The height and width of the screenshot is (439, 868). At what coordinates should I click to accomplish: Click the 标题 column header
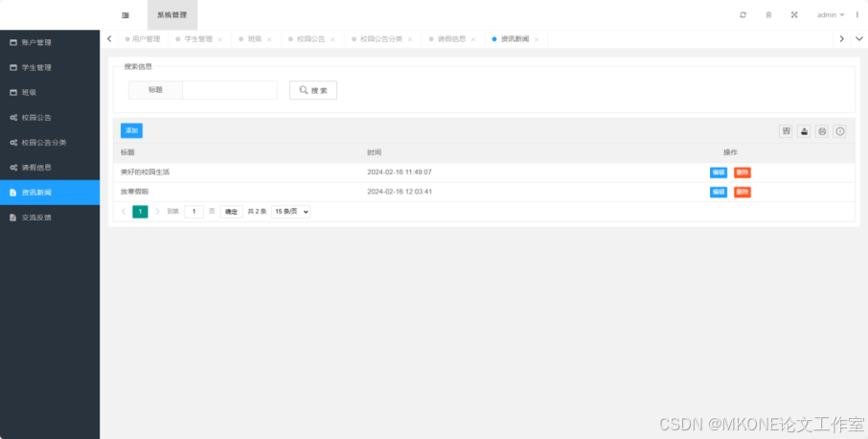(x=127, y=152)
